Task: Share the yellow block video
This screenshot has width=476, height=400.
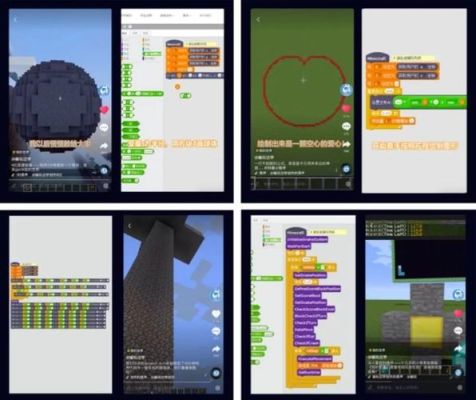Action: 459,348
